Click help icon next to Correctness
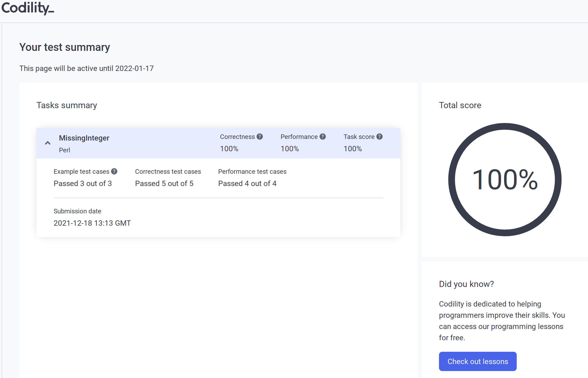Image resolution: width=588 pixels, height=378 pixels. coord(259,137)
